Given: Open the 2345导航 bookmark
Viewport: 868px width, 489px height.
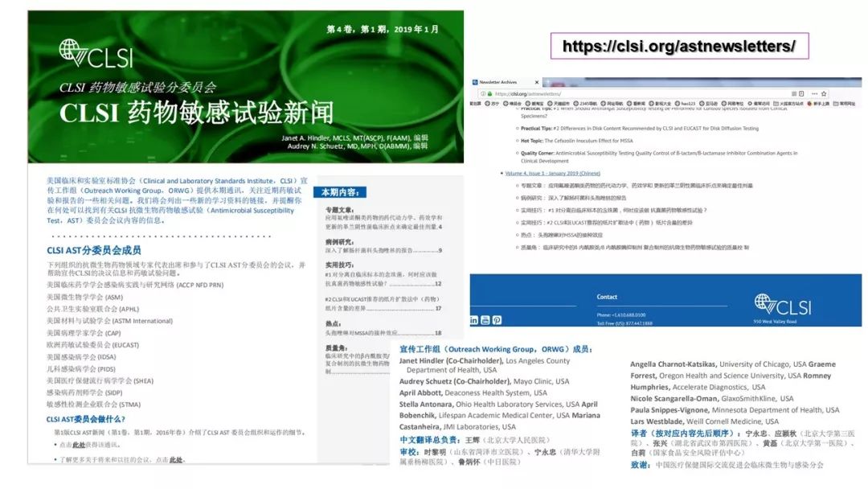Looking at the screenshot, I should tap(584, 104).
